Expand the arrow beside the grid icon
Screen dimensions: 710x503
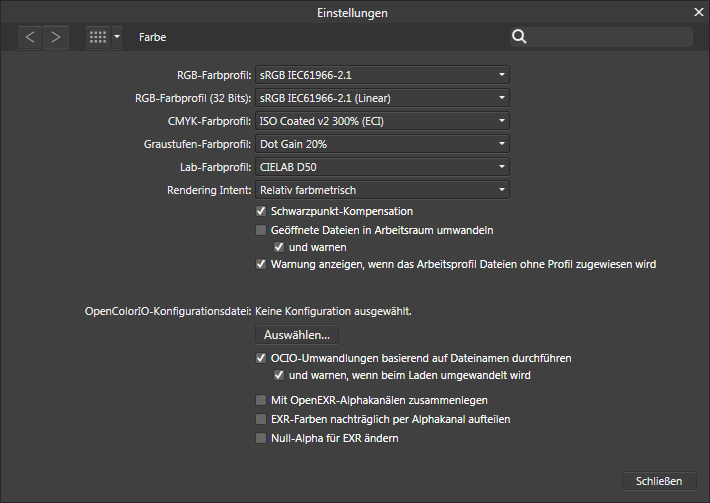[x=117, y=37]
